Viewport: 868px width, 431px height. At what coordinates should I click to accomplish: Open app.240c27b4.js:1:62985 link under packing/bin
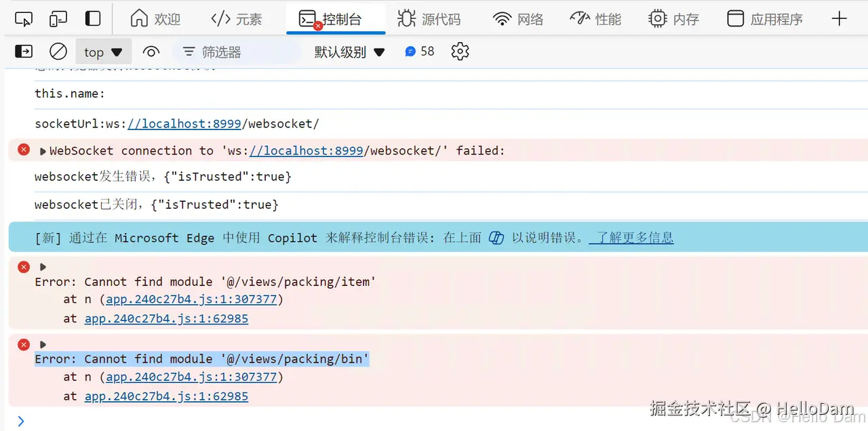[167, 396]
